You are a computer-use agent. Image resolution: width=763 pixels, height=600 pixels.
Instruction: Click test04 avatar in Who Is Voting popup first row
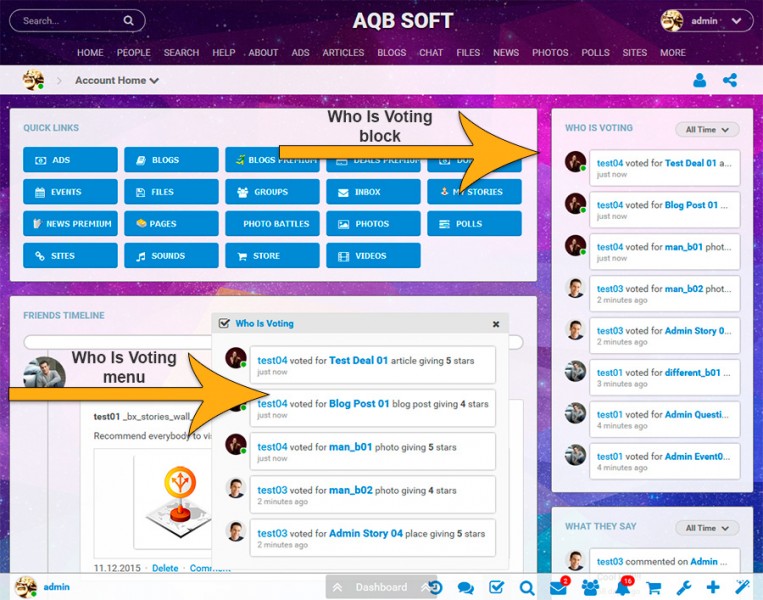236,358
